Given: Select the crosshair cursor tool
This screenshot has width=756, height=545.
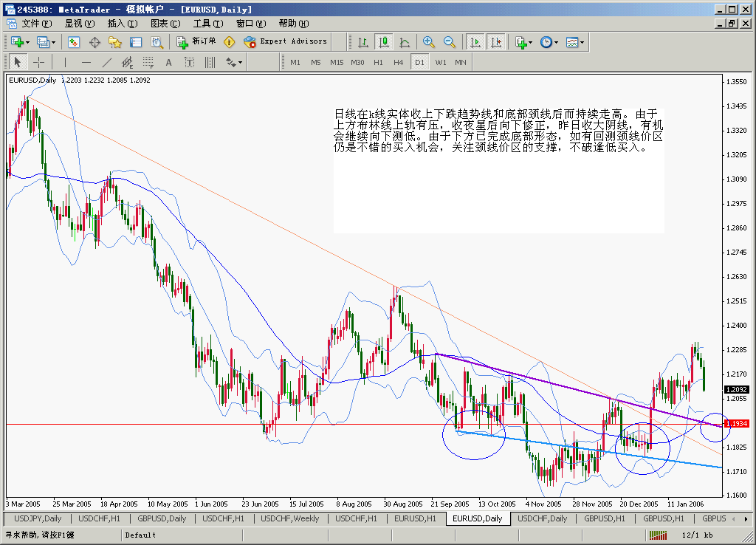Looking at the screenshot, I should tap(38, 62).
